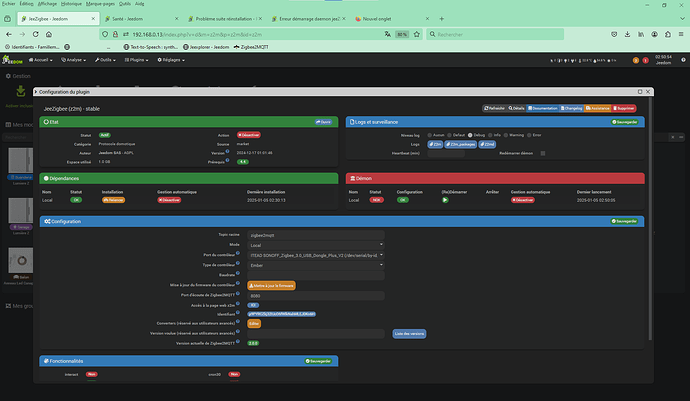The image size is (690, 401).
Task: Switch to the Problème suite réinstallation tab
Action: point(224,18)
